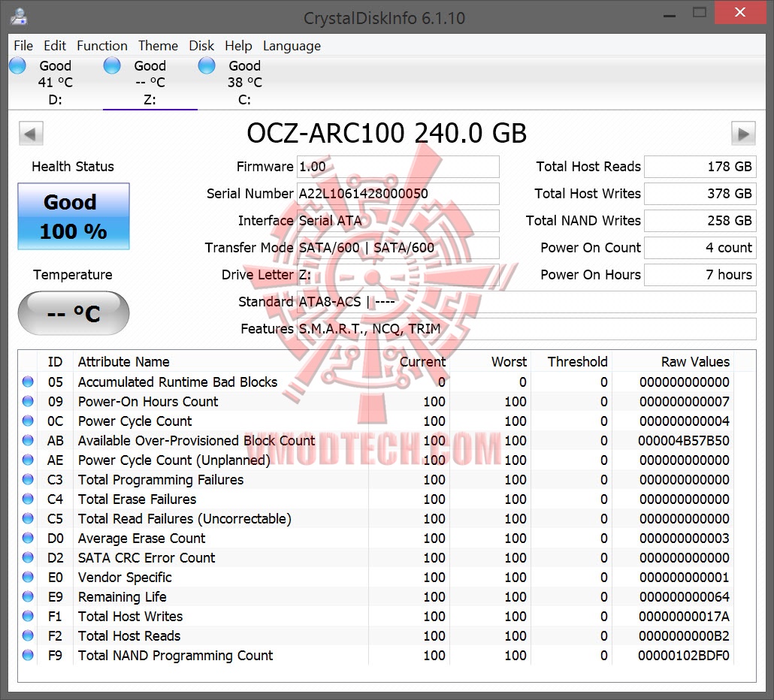Select the Z: drive status circle
This screenshot has height=700, width=774.
[x=112, y=65]
